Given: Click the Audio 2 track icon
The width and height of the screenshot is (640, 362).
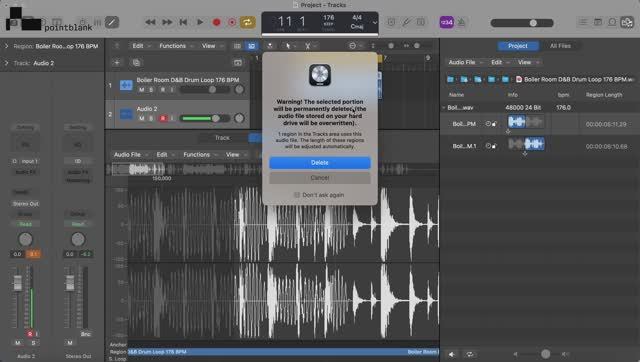Looking at the screenshot, I should tap(126, 114).
